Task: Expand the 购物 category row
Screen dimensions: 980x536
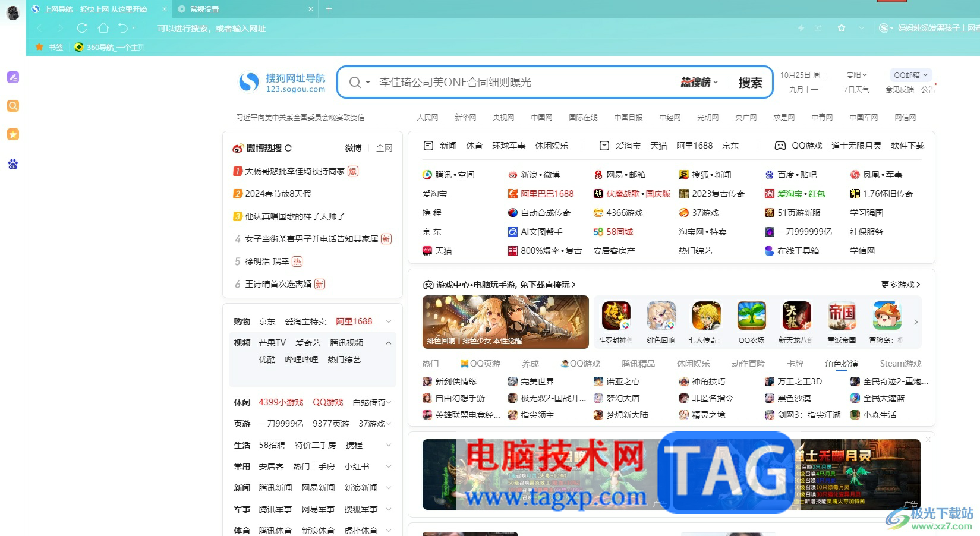Action: [389, 321]
